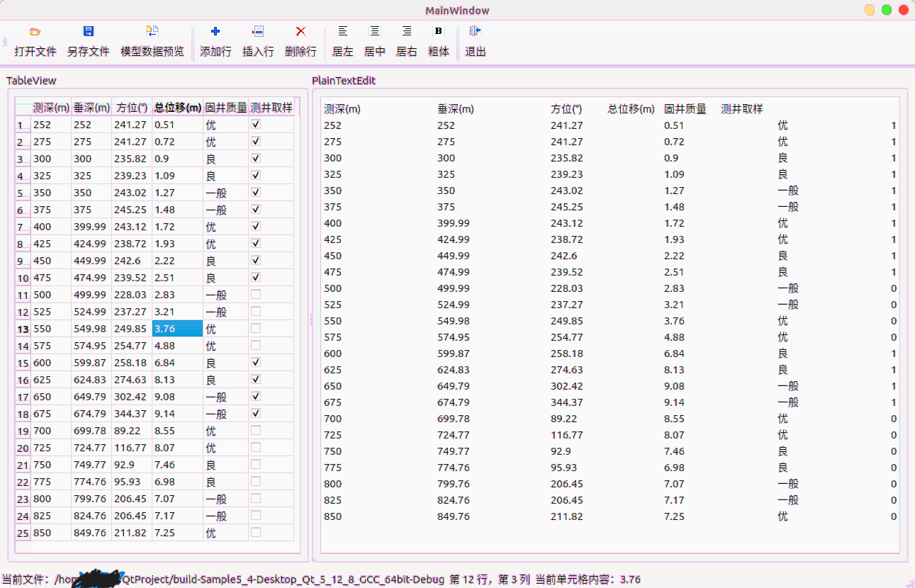Click the 测深(m) column header in the table

click(51, 108)
